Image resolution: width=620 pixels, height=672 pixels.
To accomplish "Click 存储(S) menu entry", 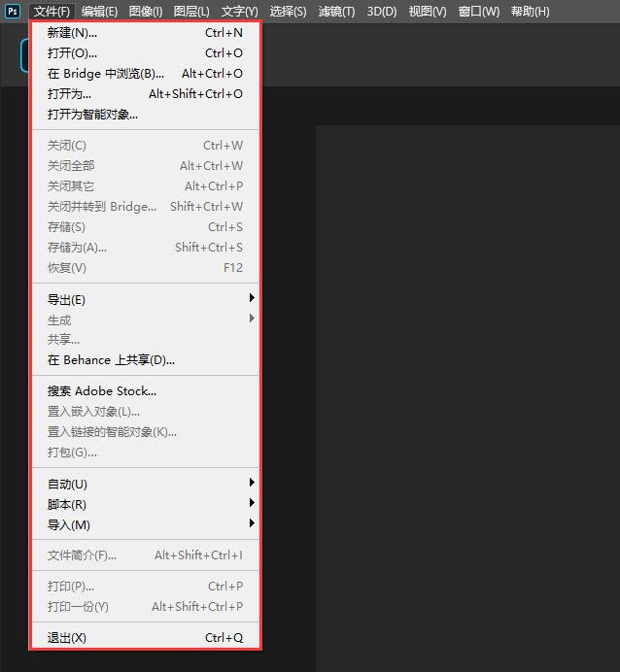I will click(146, 227).
